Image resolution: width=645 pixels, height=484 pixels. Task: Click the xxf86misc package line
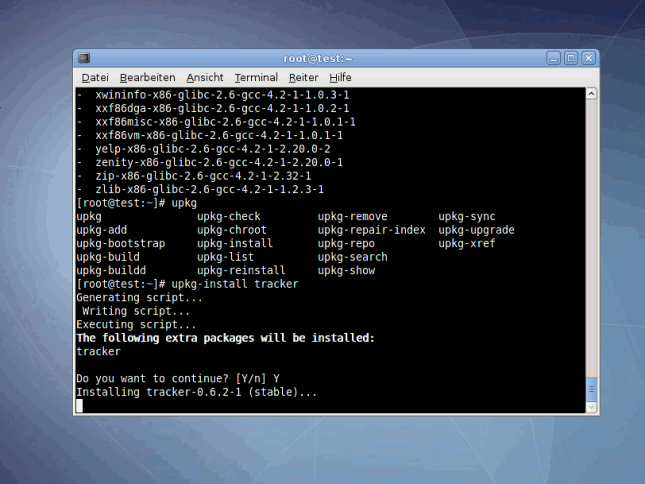[216, 122]
